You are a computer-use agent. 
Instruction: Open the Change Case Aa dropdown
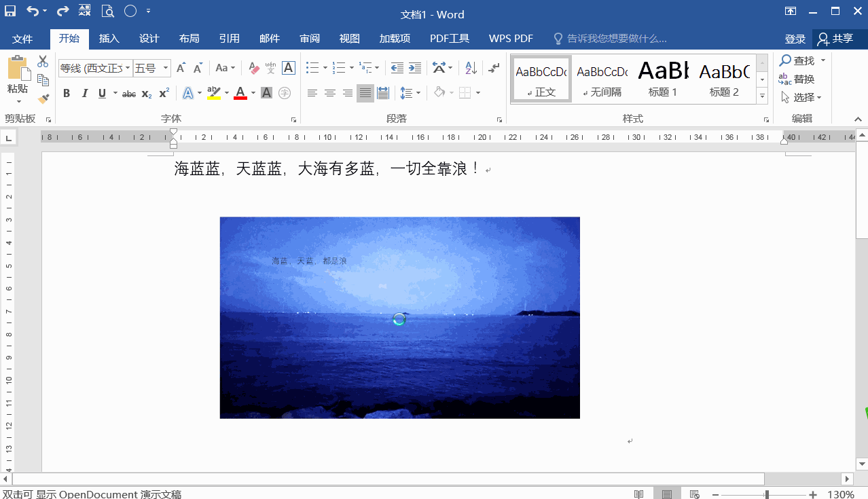click(x=225, y=68)
